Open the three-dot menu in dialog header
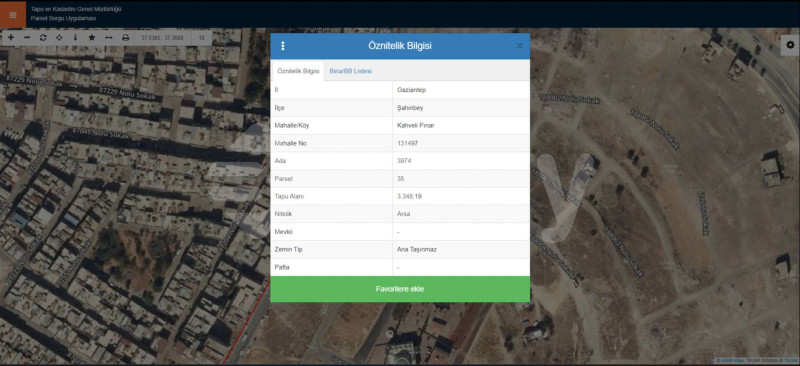The height and width of the screenshot is (366, 800). (x=283, y=46)
